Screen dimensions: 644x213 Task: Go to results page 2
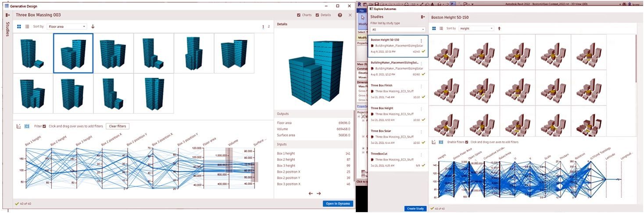coord(269,26)
